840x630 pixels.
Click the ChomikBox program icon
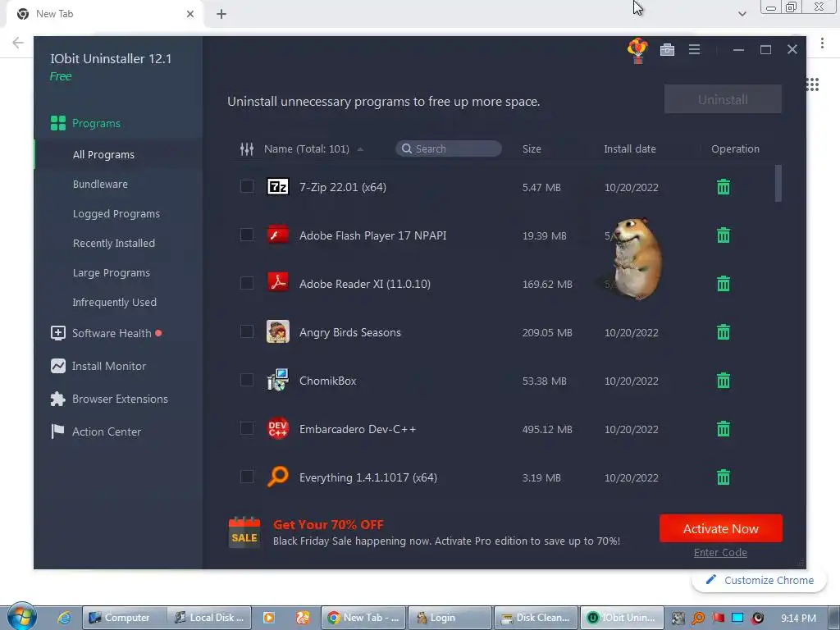pos(277,380)
